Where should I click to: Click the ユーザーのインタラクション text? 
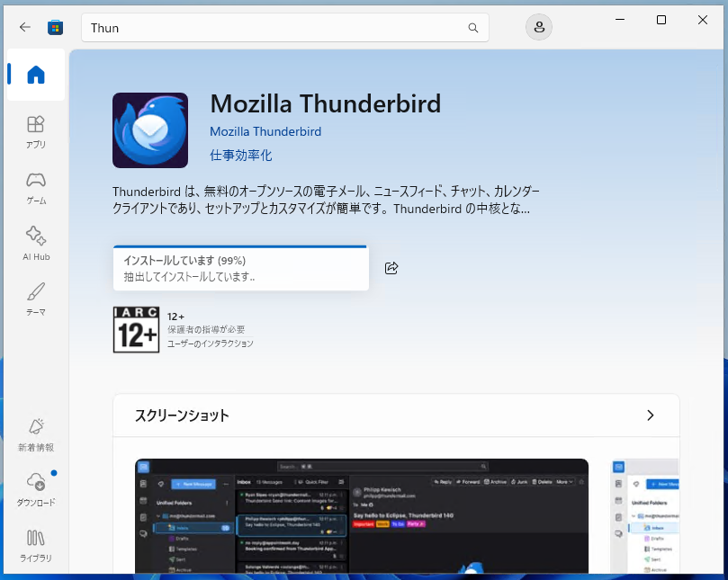coord(210,344)
